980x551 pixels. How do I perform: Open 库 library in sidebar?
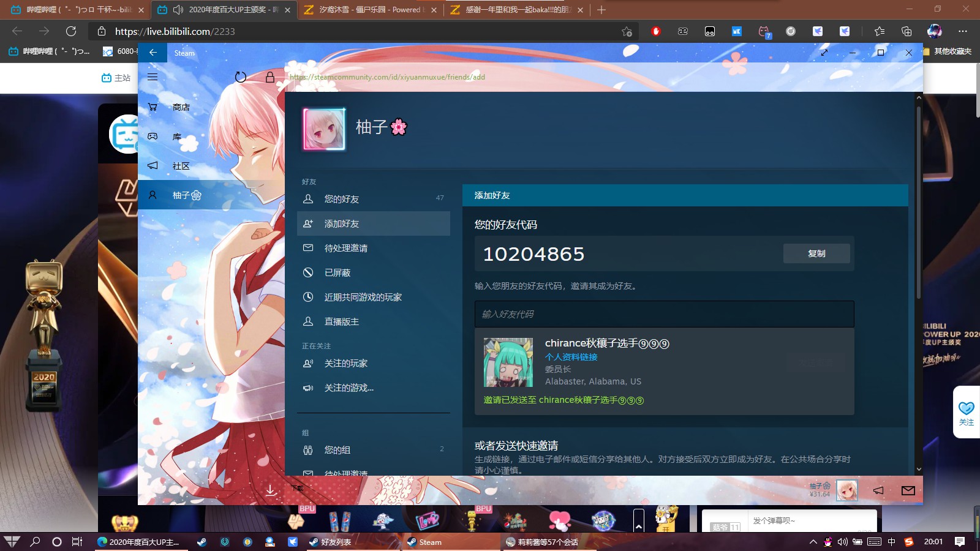coord(176,137)
